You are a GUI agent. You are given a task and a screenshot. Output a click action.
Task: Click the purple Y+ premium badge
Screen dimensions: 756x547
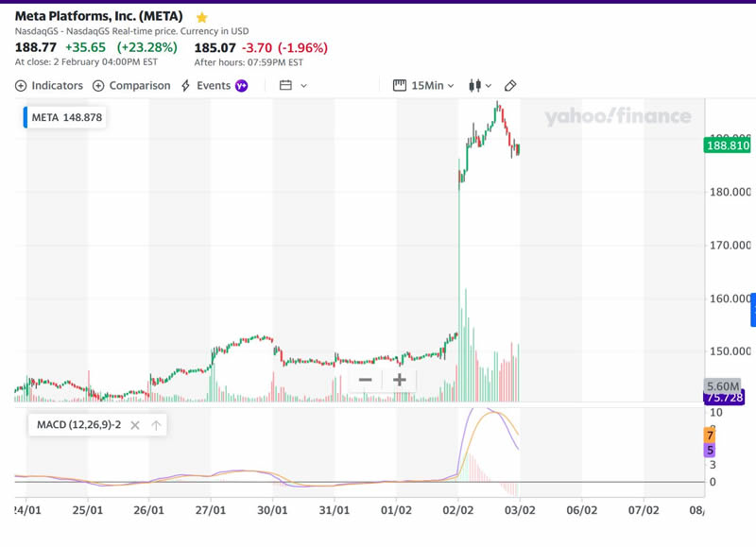[241, 85]
